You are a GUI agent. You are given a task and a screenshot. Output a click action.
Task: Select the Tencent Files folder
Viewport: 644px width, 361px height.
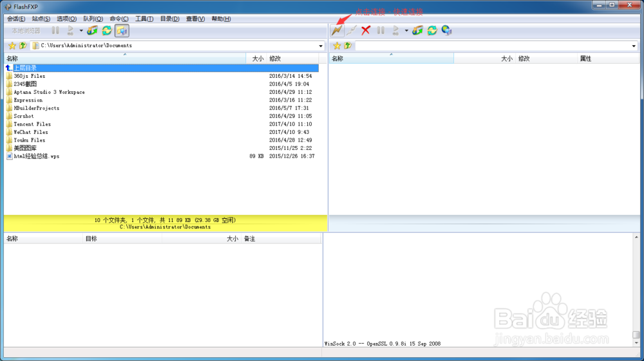pos(162,124)
